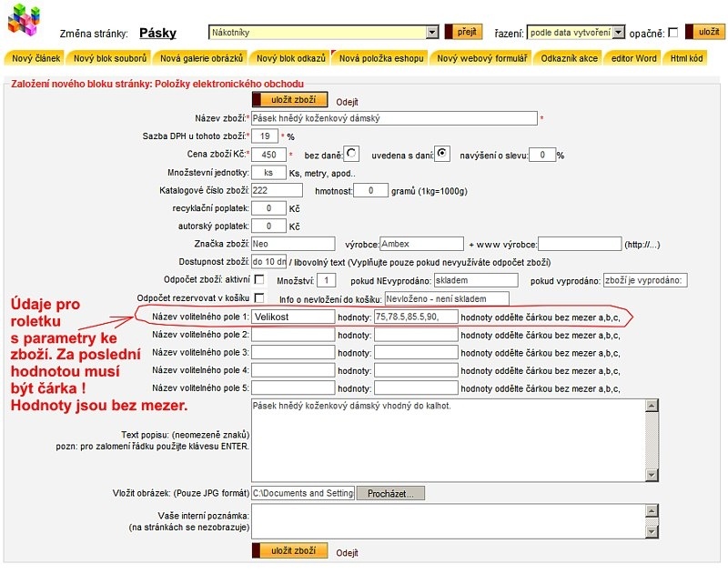Image resolution: width=728 pixels, height=574 pixels.
Task: Click the hodnoty field for pole 5
Action: [x=416, y=388]
